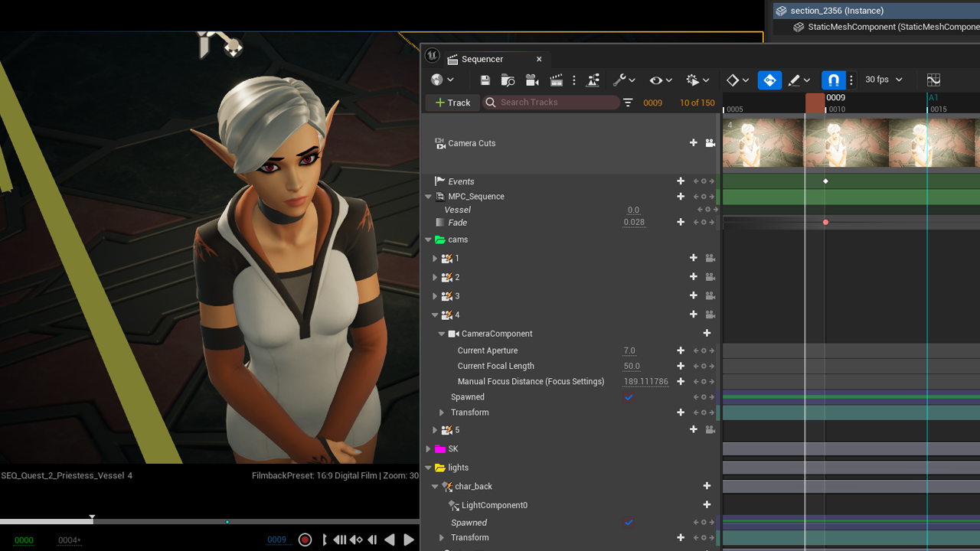Expand Transform under camera 4
The height and width of the screenshot is (551, 980).
[x=442, y=412]
